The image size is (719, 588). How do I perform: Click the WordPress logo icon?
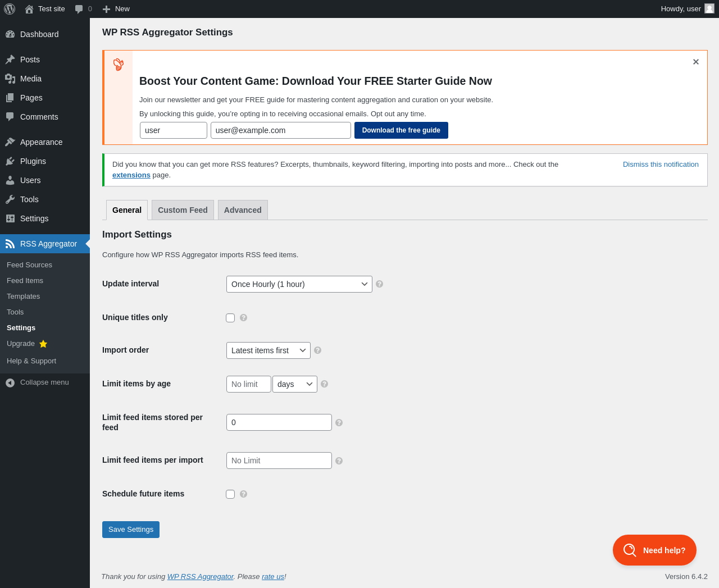10,9
